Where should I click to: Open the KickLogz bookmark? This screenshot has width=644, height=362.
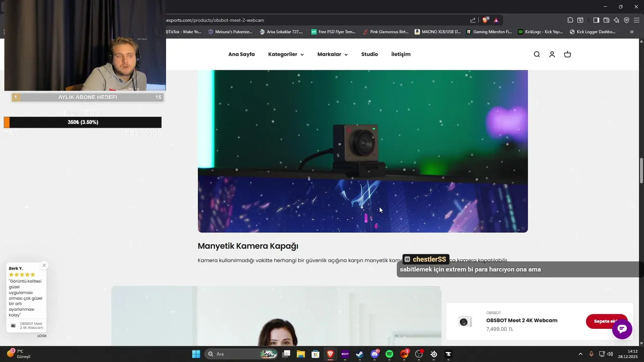point(540,32)
